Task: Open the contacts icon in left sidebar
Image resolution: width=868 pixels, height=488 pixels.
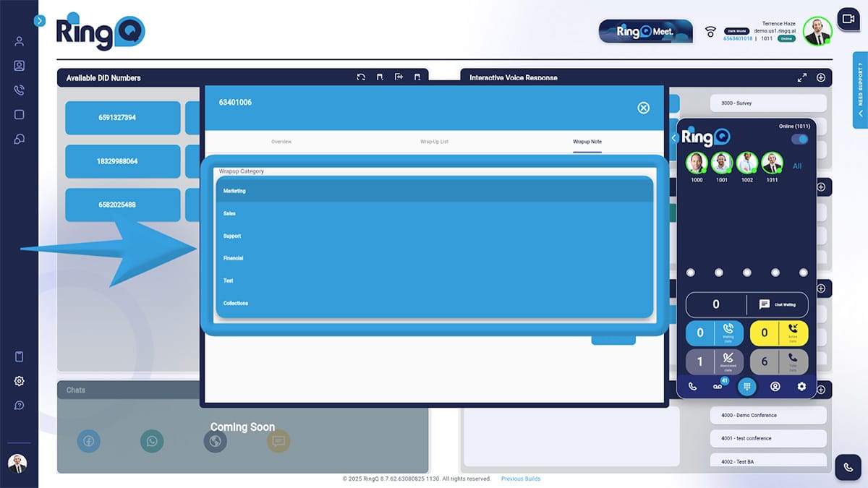Action: tap(20, 66)
